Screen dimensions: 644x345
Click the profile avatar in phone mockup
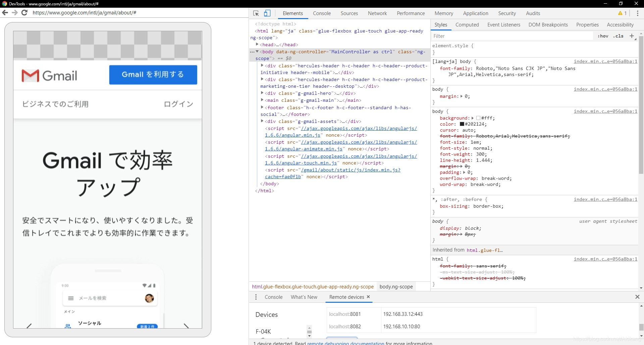click(x=149, y=298)
